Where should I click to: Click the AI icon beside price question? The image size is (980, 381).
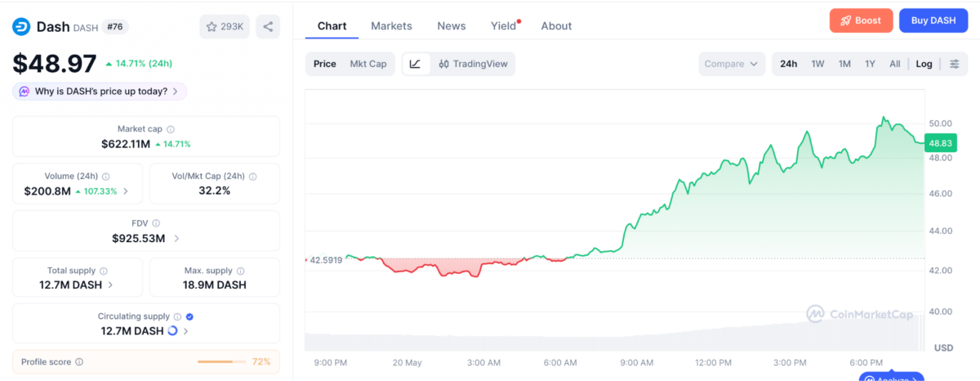24,92
